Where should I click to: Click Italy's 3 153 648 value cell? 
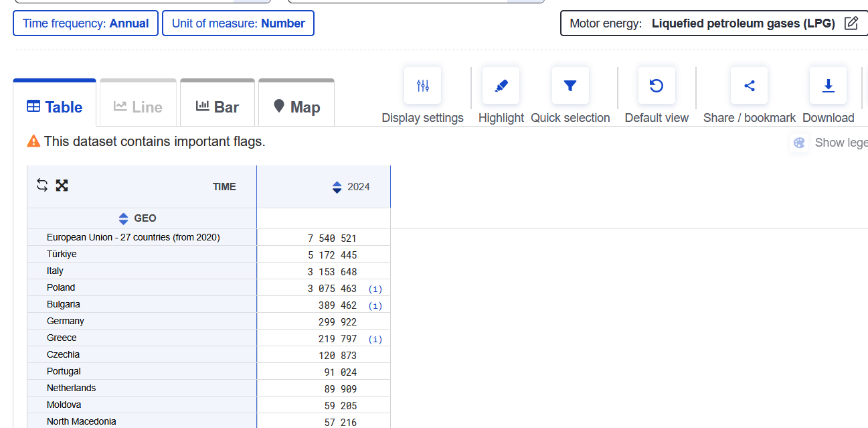(x=333, y=272)
